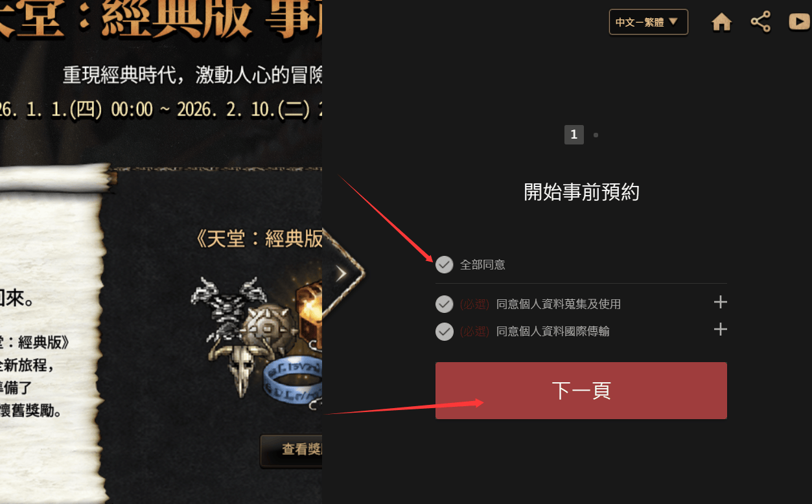
Task: Open the YouTube channel icon
Action: pos(800,22)
